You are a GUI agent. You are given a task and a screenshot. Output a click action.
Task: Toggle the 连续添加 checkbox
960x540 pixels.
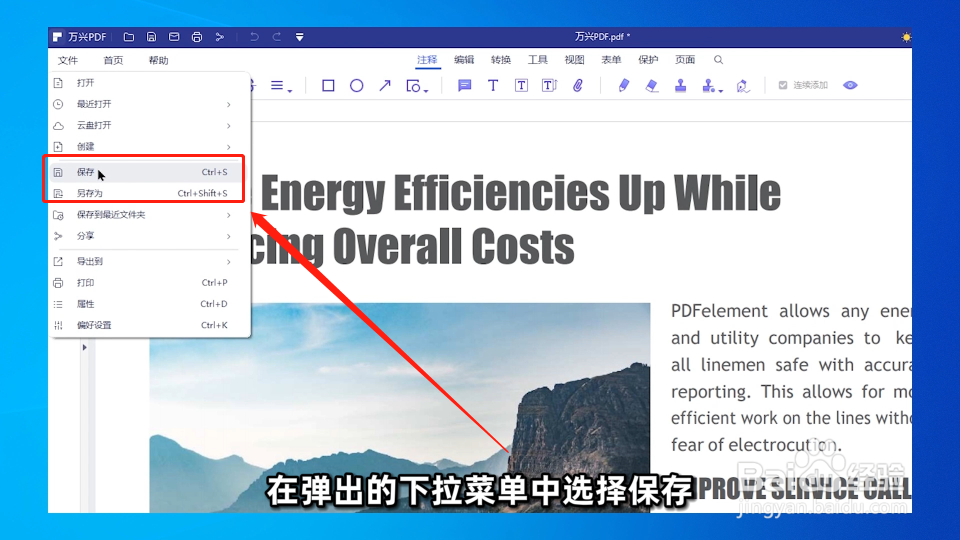click(x=782, y=85)
